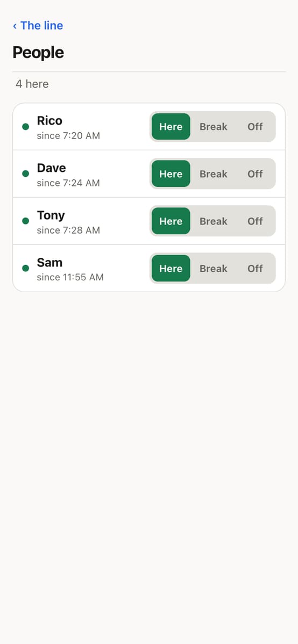Put Tony on Break
298x644 pixels.
click(213, 221)
